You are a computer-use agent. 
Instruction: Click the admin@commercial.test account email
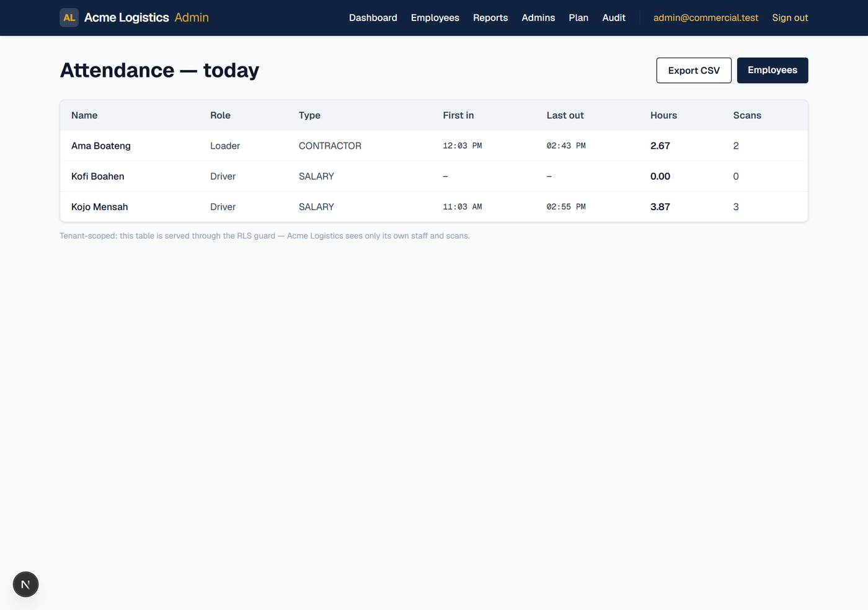point(706,18)
